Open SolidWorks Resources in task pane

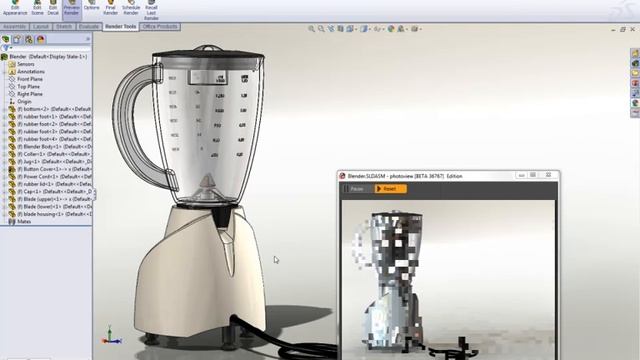635,53
